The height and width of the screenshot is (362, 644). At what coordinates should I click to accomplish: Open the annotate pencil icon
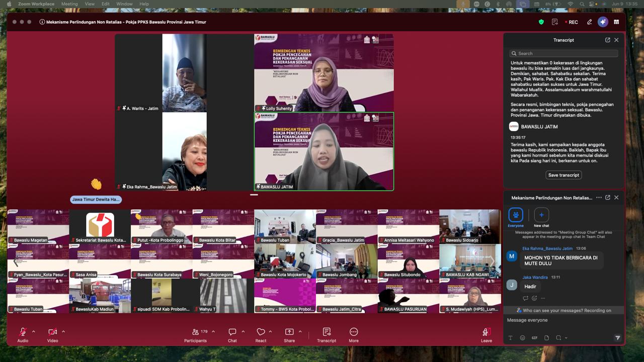point(590,22)
